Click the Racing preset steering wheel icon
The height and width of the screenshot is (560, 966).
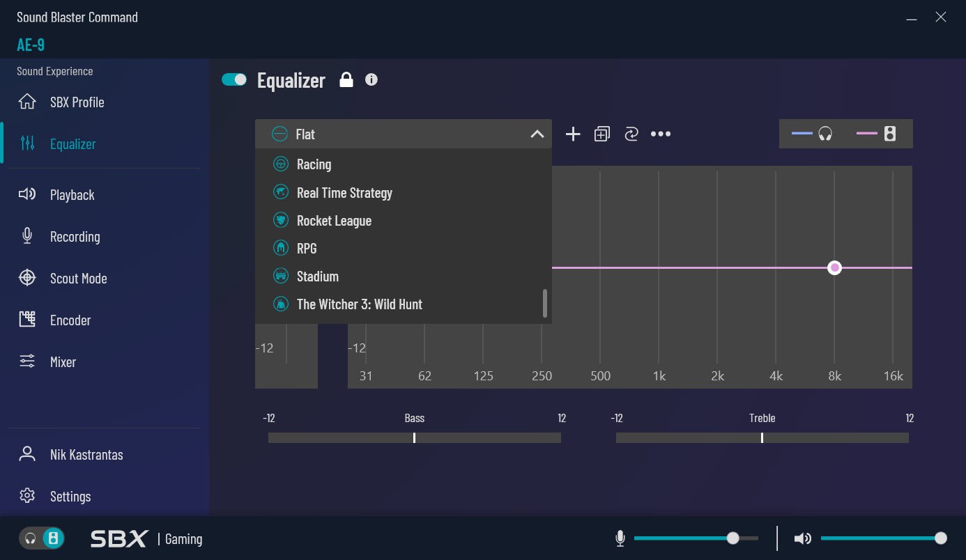click(x=281, y=164)
